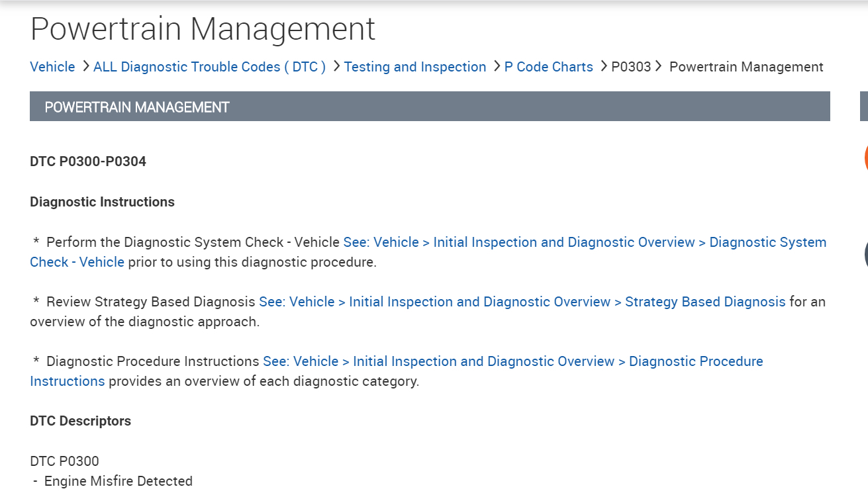The height and width of the screenshot is (499, 868).
Task: Click the gray POWERTRAIN MANAGEMENT section header
Action: pos(430,107)
